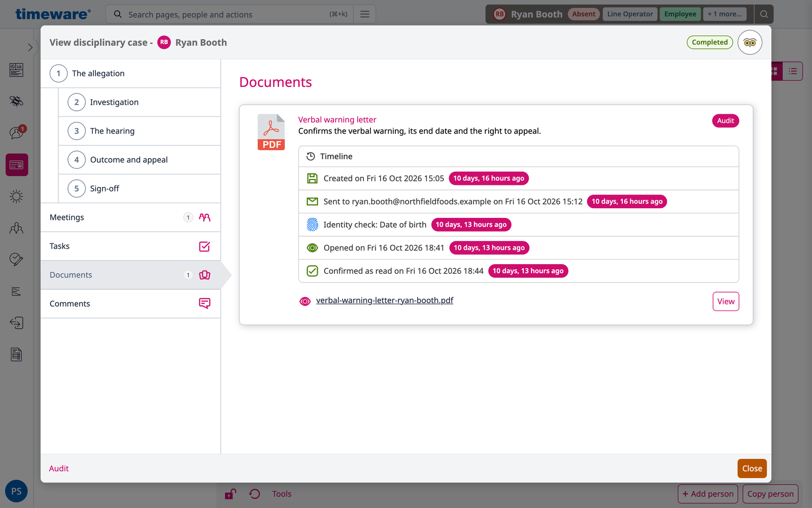812x508 pixels.
Task: Open the people group icon in the left sidebar
Action: click(x=17, y=228)
